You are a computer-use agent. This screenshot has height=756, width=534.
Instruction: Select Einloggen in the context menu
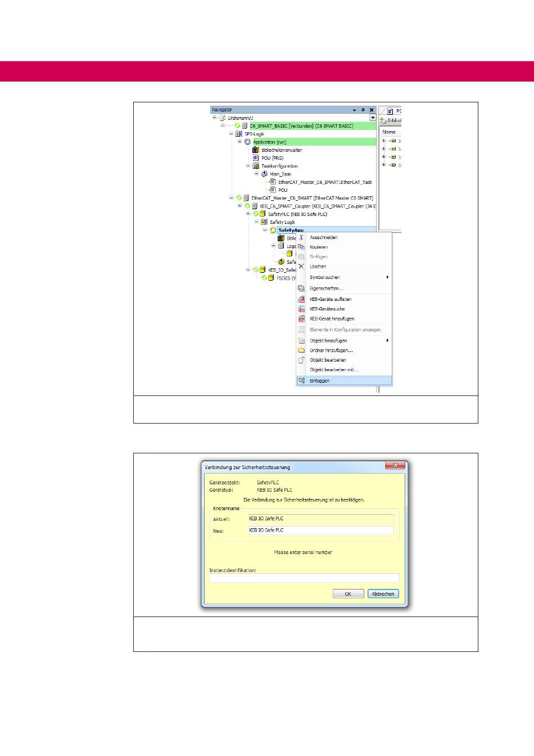(344, 381)
